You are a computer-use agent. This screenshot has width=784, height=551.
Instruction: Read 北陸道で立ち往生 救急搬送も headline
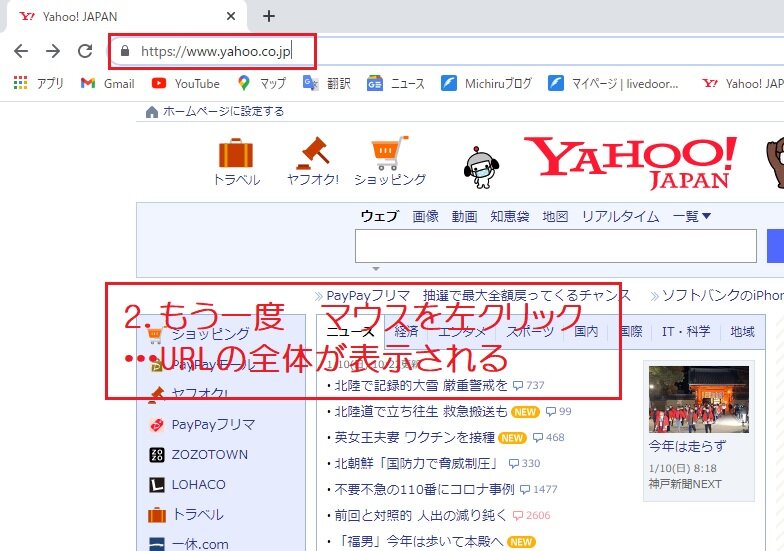tap(421, 412)
